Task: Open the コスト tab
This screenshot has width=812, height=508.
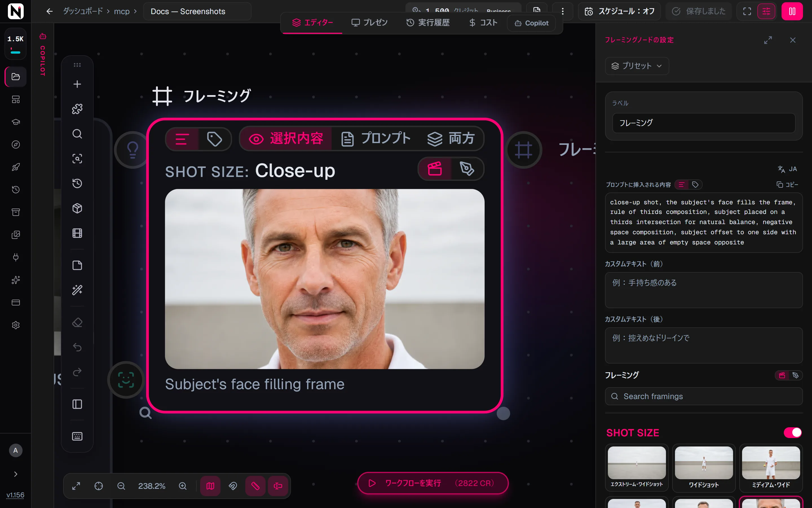Action: point(483,23)
